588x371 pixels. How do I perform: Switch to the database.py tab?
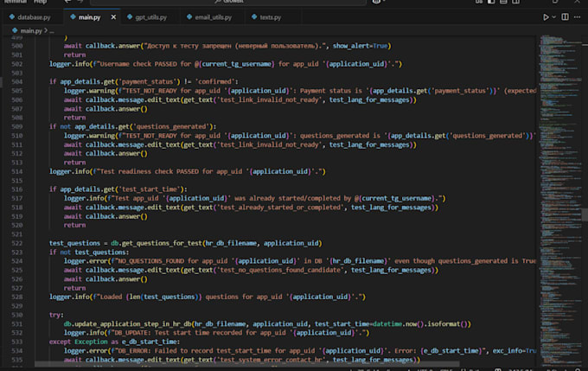[35, 16]
